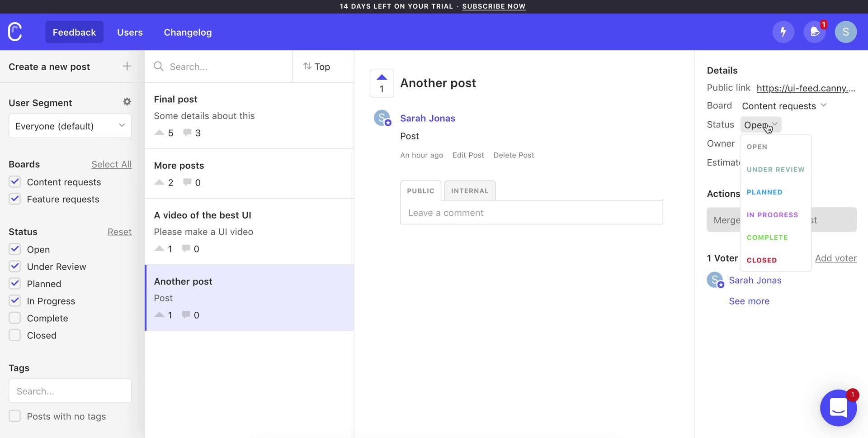Check the Closed status filter
The height and width of the screenshot is (438, 868).
pos(14,335)
